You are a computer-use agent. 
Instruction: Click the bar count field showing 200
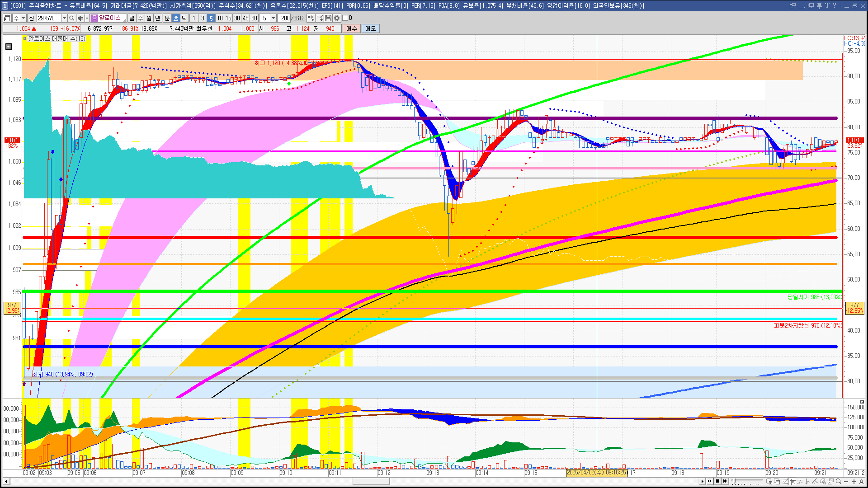[284, 18]
